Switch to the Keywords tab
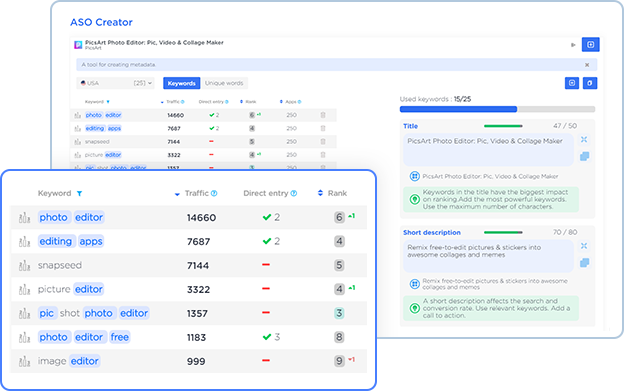Screen dimensions: 624x391 click(181, 83)
